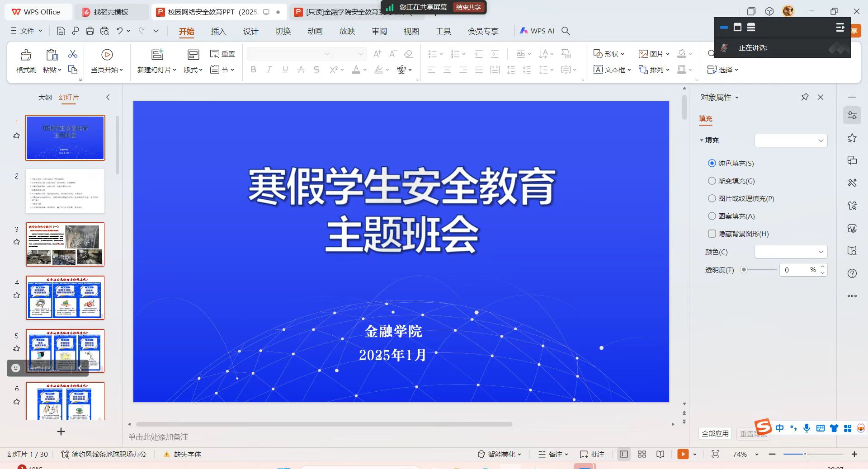Switch to reading view book icon
This screenshot has width=868, height=469.
coord(660,454)
